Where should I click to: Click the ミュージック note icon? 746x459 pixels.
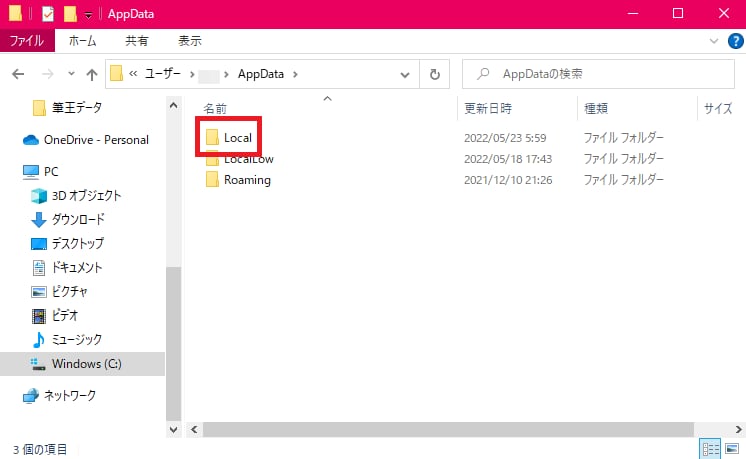coord(39,340)
